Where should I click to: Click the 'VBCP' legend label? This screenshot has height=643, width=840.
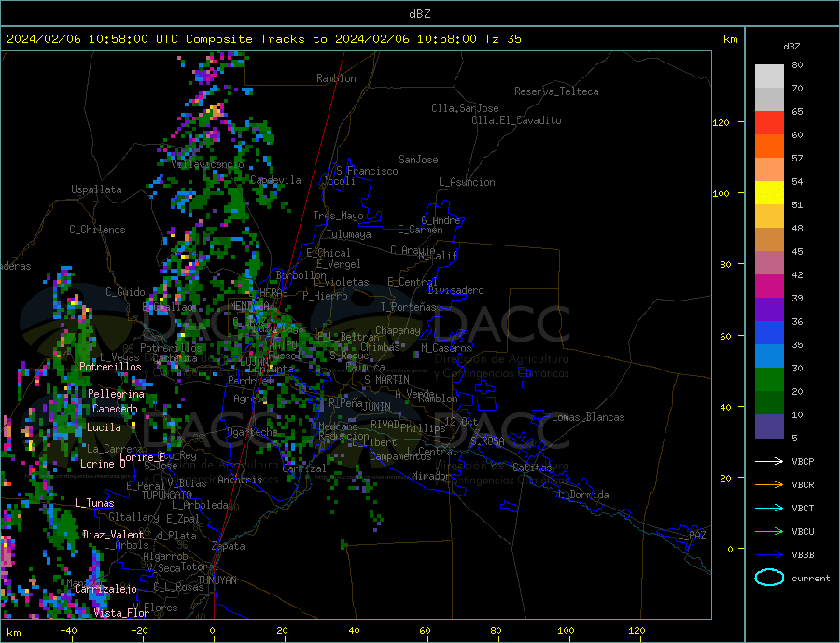click(803, 461)
